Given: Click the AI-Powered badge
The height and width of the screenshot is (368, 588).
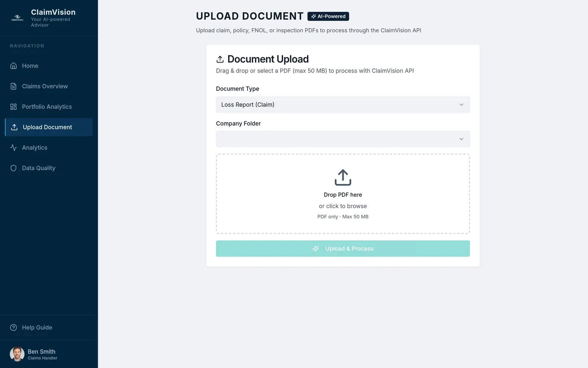Looking at the screenshot, I should point(328,16).
